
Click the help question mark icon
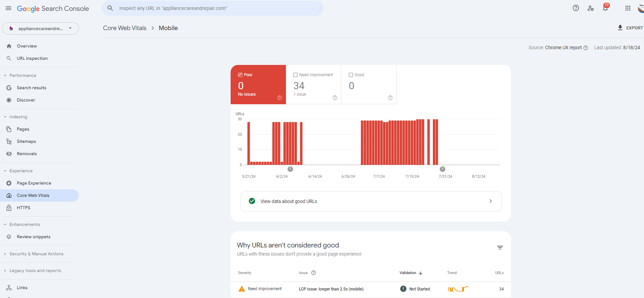576,8
